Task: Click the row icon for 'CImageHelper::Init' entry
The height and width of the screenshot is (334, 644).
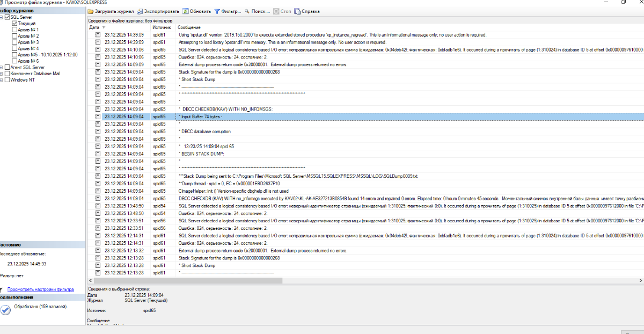Action: pyautogui.click(x=98, y=191)
